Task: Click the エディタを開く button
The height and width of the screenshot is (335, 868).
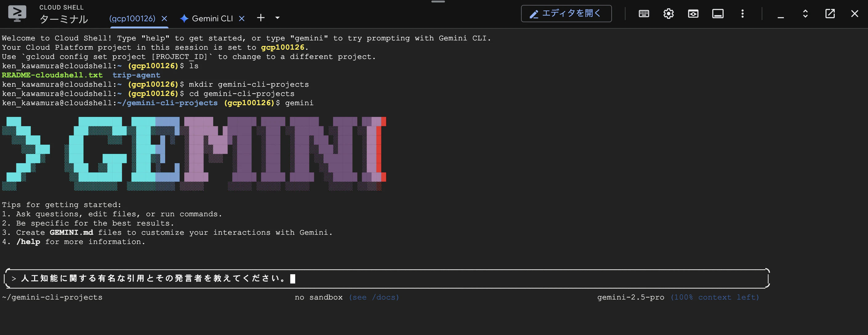Action: (566, 14)
